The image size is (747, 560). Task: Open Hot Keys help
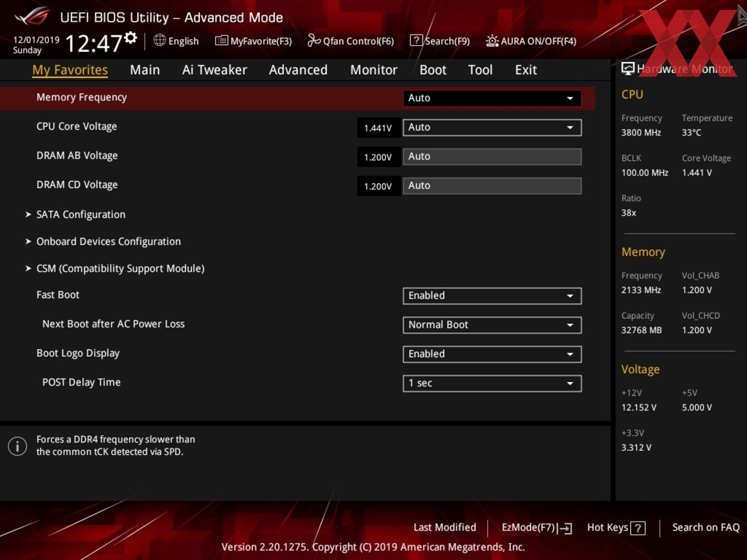(x=616, y=528)
